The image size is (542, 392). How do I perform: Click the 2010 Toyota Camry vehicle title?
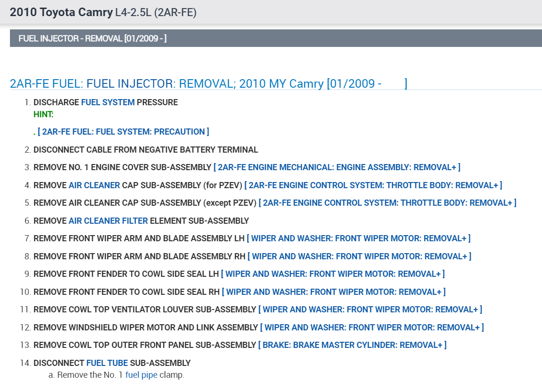pos(61,12)
